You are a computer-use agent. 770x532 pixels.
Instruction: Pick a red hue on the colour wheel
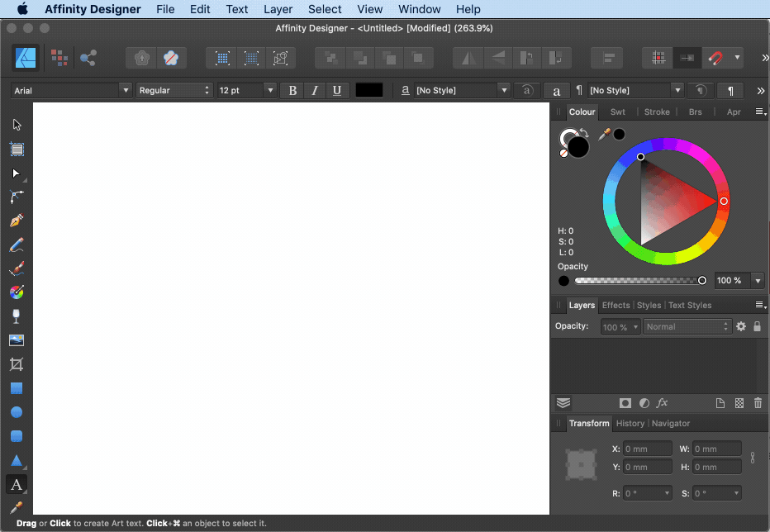pos(723,201)
